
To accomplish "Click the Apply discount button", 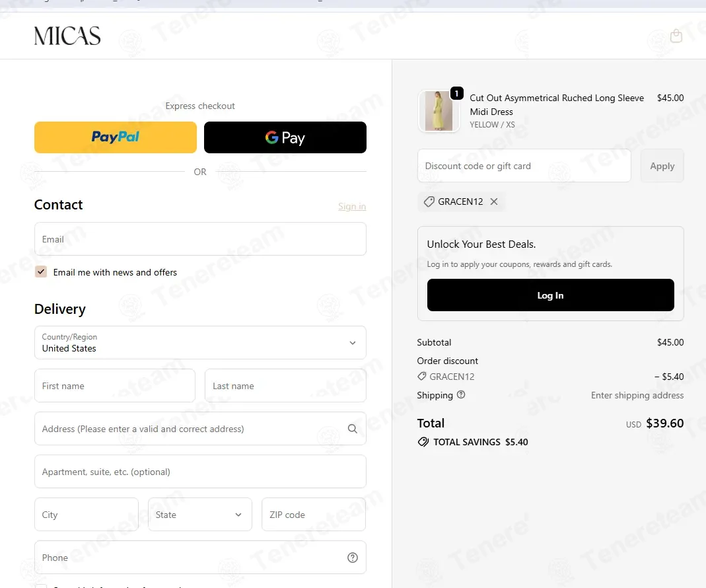I will (x=662, y=166).
